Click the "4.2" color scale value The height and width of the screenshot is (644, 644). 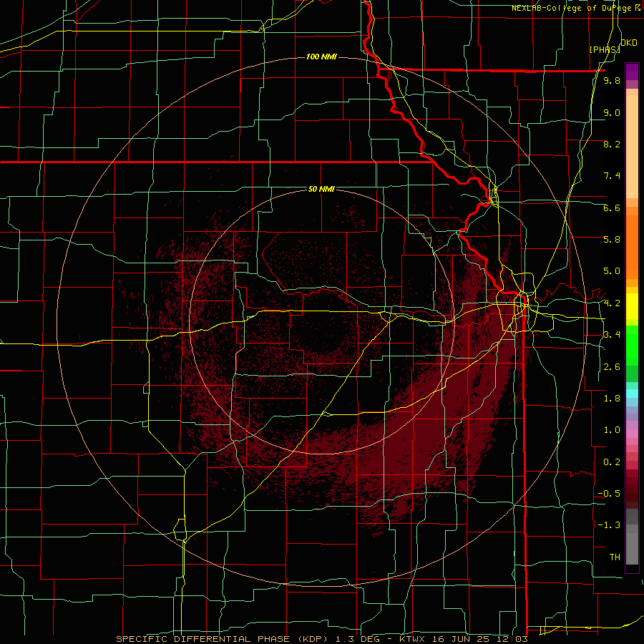(x=612, y=303)
